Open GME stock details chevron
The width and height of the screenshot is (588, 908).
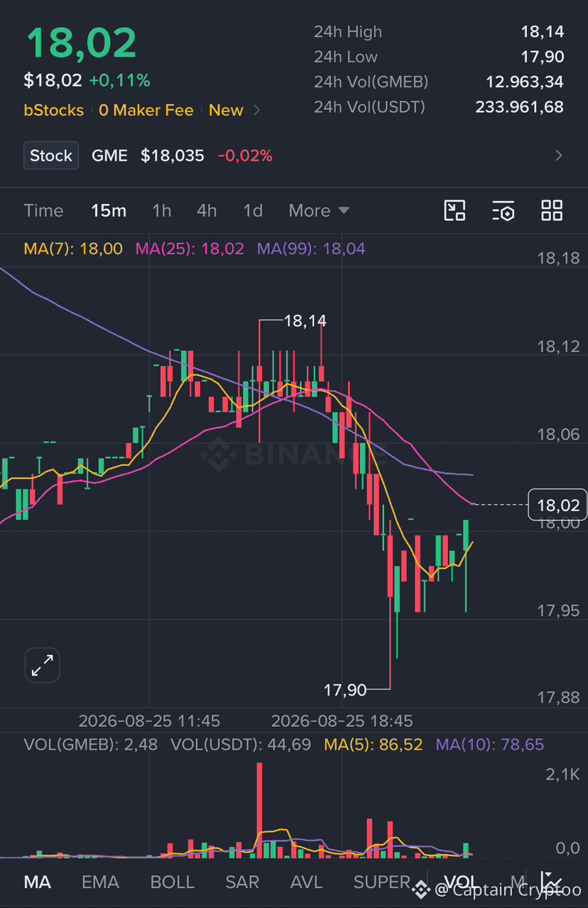coord(559,156)
